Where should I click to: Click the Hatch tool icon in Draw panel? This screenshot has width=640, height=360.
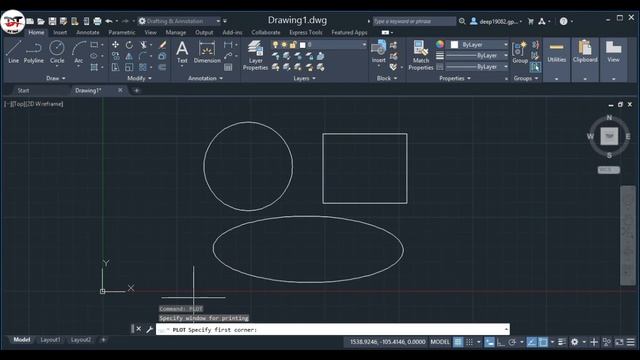click(94, 67)
